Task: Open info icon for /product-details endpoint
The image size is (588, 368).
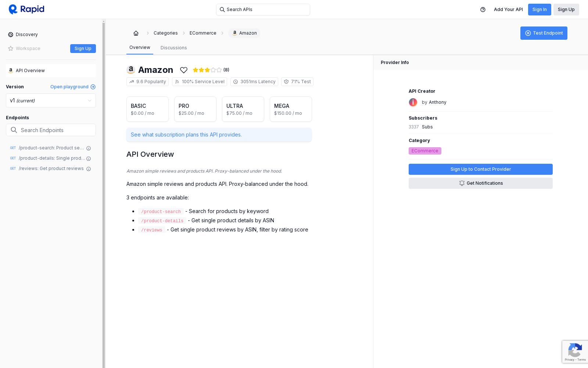Action: tap(89, 159)
